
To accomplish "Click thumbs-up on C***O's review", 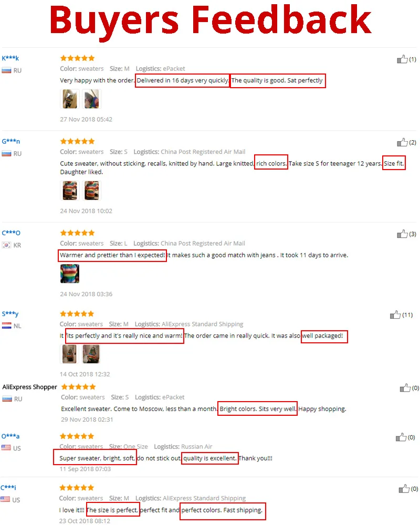I will (x=402, y=234).
